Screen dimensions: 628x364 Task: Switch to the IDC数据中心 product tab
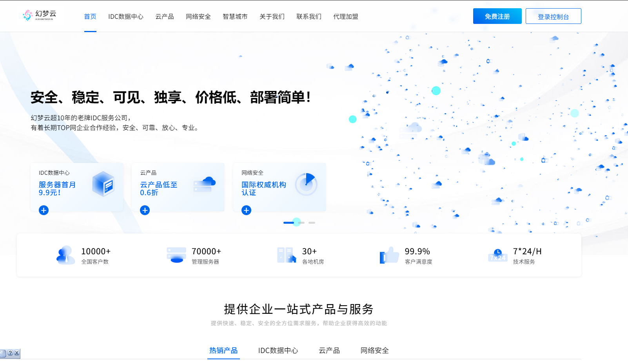278,350
